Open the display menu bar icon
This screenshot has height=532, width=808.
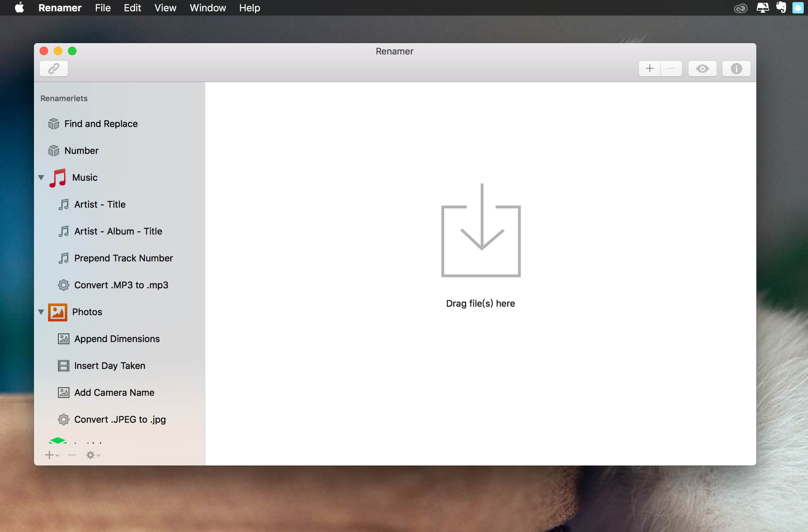tap(762, 8)
